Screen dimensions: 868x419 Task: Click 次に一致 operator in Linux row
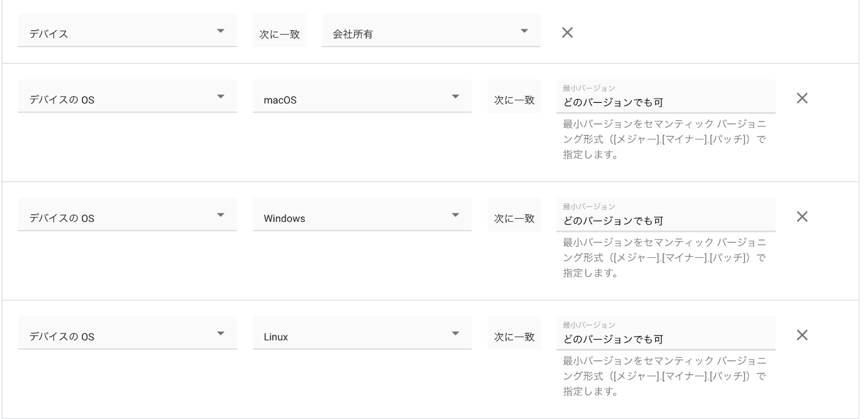tap(514, 335)
